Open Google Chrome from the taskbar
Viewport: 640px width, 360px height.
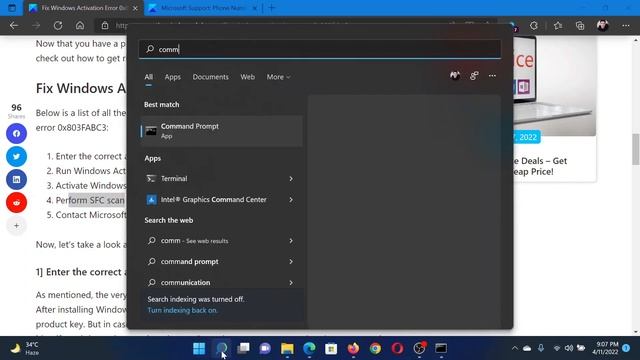(x=375, y=348)
